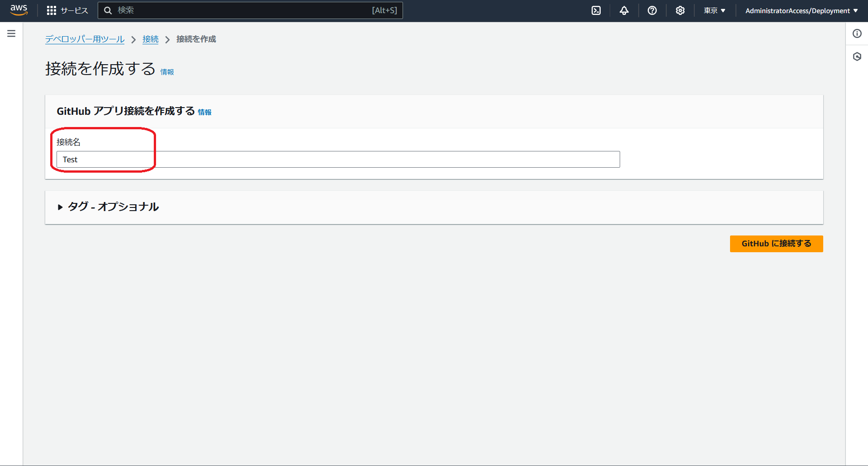Open 情報 link next to 接続を作成する title
This screenshot has width=868, height=466.
167,72
